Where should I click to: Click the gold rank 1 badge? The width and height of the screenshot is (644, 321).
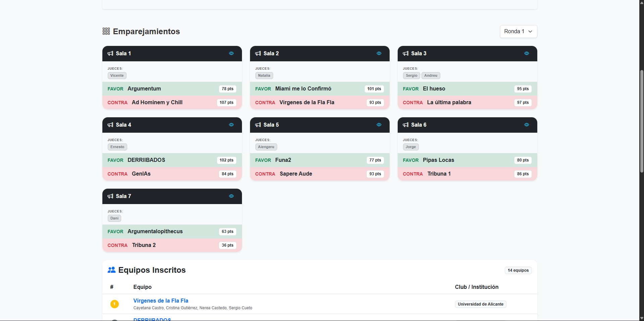[x=114, y=304]
